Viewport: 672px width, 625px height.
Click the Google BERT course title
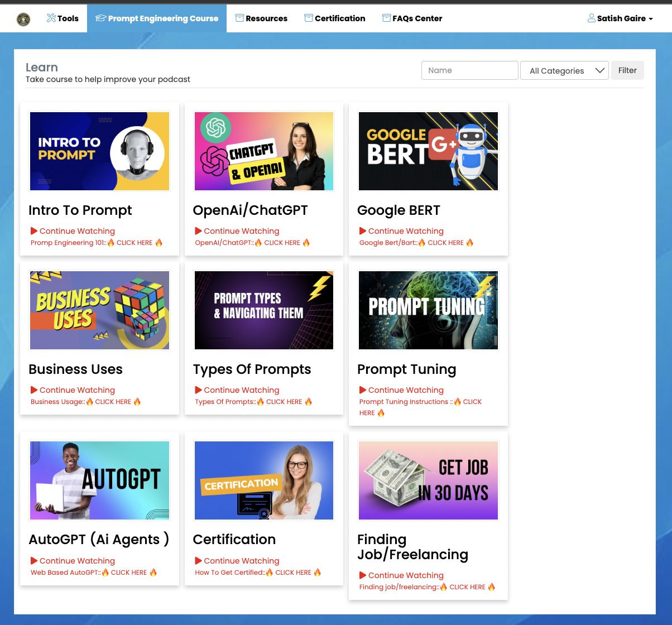pos(399,210)
